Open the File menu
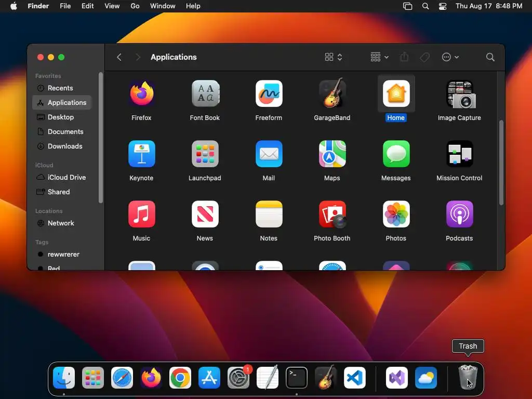532x399 pixels. click(65, 6)
